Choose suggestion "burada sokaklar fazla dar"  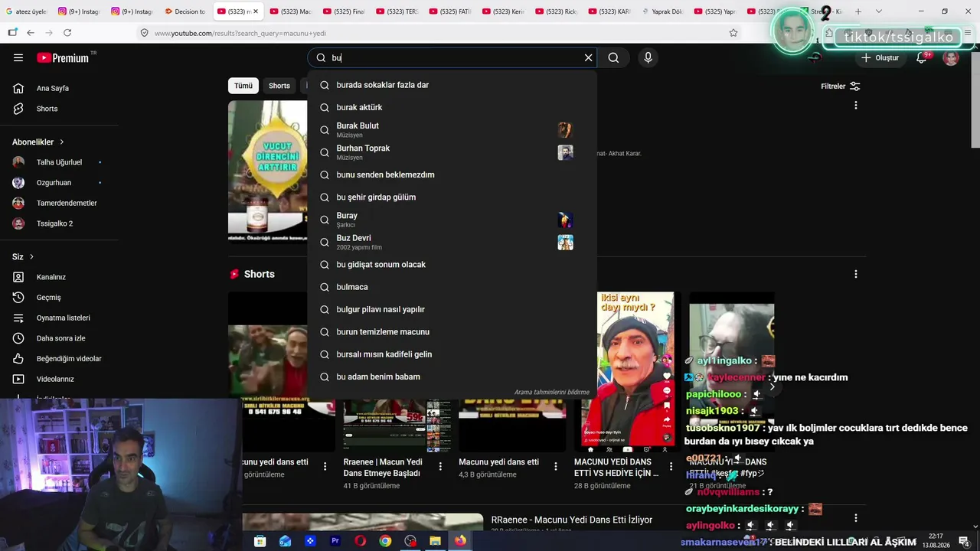coord(452,85)
